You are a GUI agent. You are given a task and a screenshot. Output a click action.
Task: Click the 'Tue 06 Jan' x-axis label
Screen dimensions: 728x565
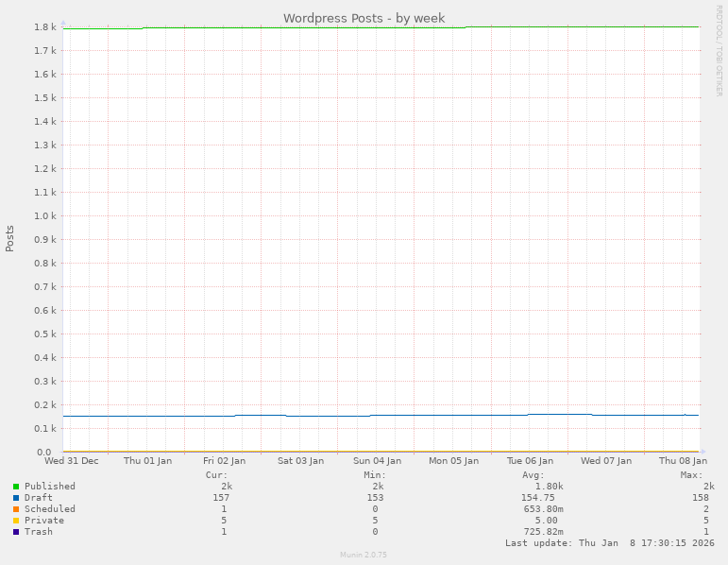pyautogui.click(x=530, y=461)
